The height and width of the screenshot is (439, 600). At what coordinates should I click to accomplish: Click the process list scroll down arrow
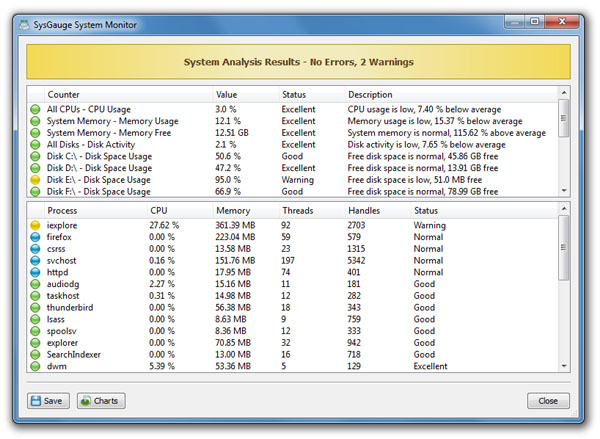pos(564,366)
